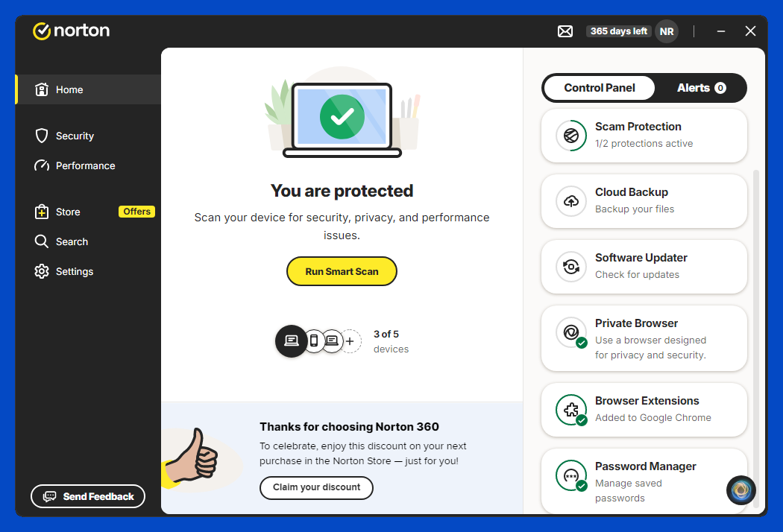783x532 pixels.
Task: Click the Settings gear icon
Action: point(42,271)
